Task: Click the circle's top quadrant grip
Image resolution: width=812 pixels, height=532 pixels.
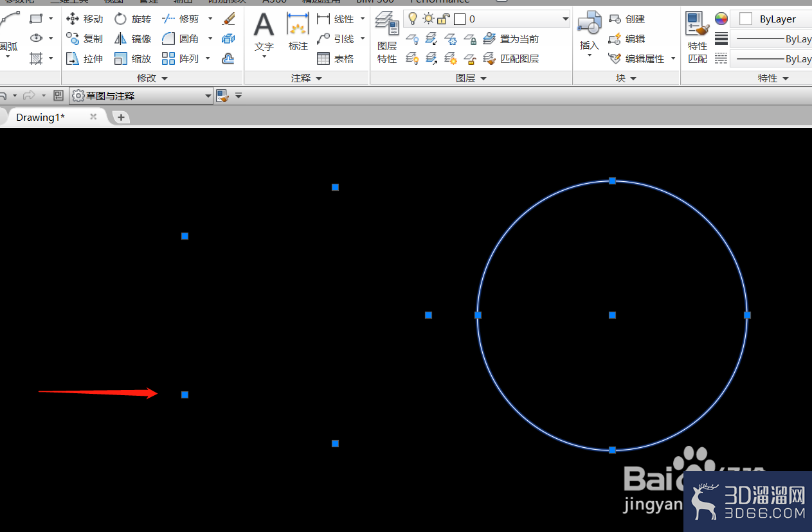Action: point(612,181)
